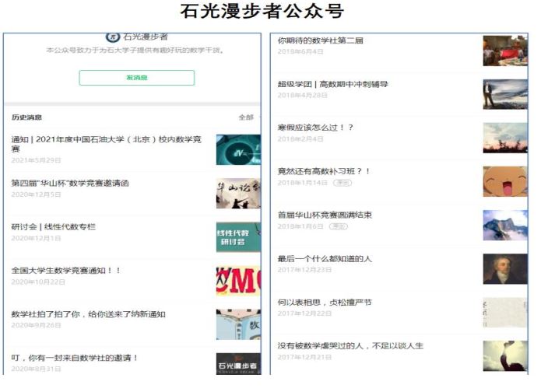Viewport: 541px width, 392px height.
Task: Click sunset thumbnail beside 寒假应该怎么过
Action: coord(504,138)
